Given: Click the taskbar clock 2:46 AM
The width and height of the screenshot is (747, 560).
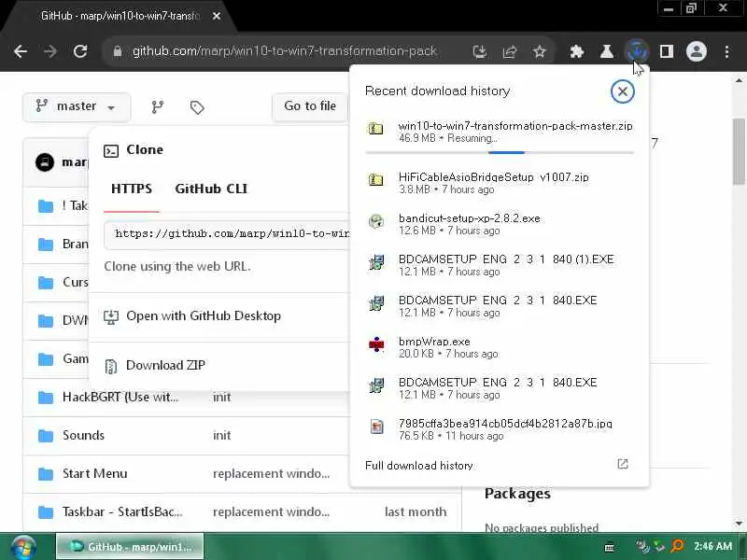Looking at the screenshot, I should point(712,546).
